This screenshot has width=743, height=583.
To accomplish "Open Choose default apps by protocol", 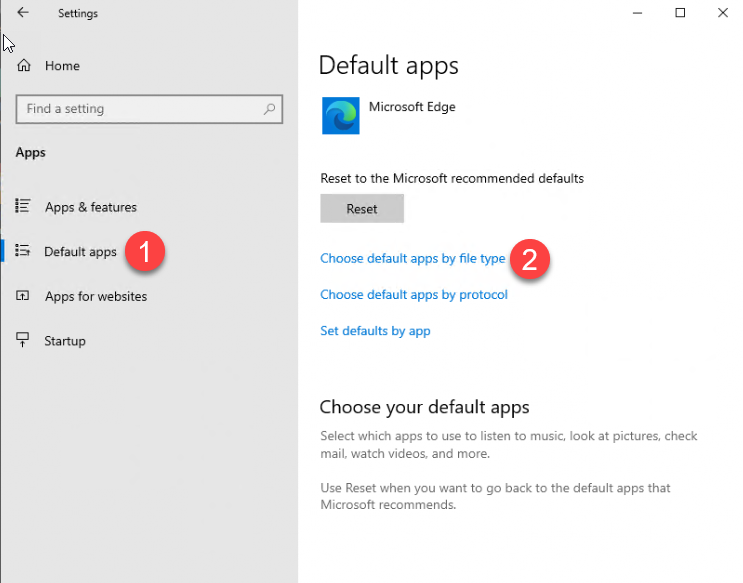I will click(414, 295).
